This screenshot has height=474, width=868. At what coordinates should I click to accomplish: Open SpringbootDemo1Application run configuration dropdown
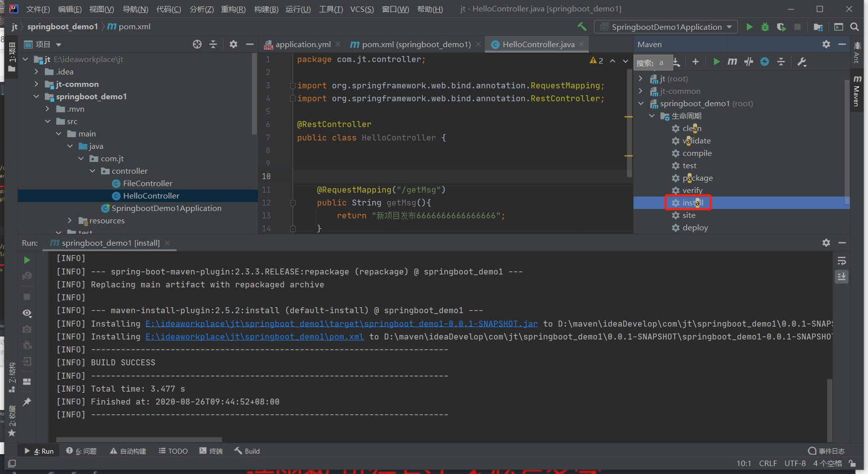[x=666, y=27]
